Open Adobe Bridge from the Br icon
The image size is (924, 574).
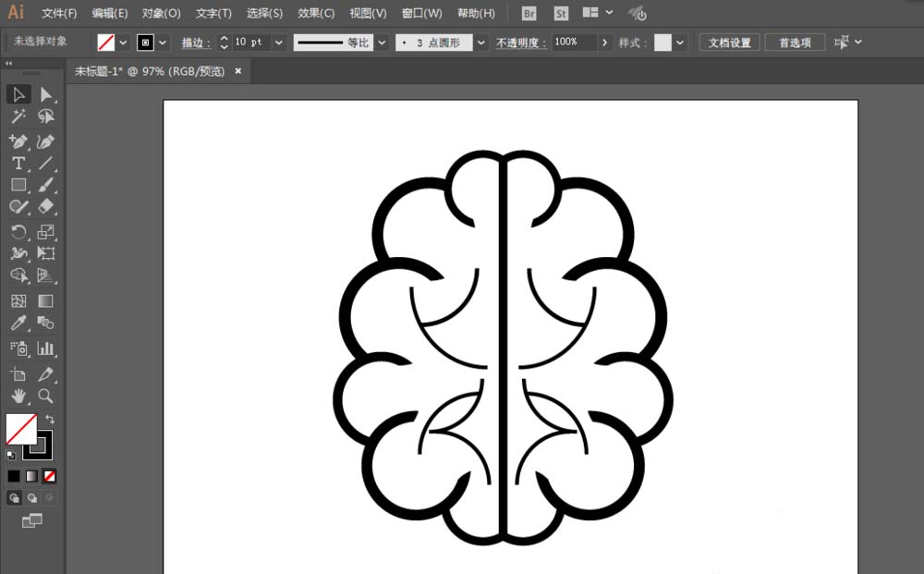click(x=528, y=13)
